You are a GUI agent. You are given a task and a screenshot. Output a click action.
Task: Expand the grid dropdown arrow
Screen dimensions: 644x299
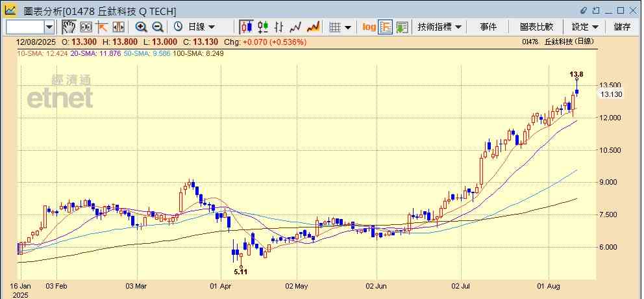click(348, 27)
